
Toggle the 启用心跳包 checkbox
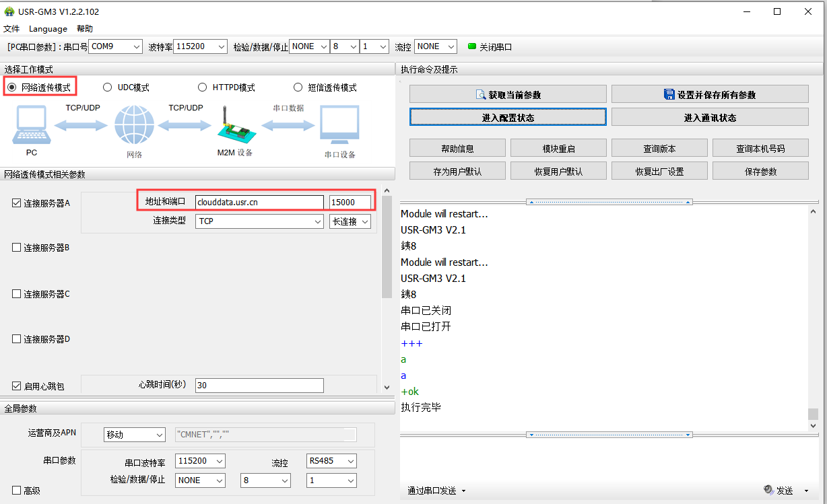pyautogui.click(x=17, y=386)
